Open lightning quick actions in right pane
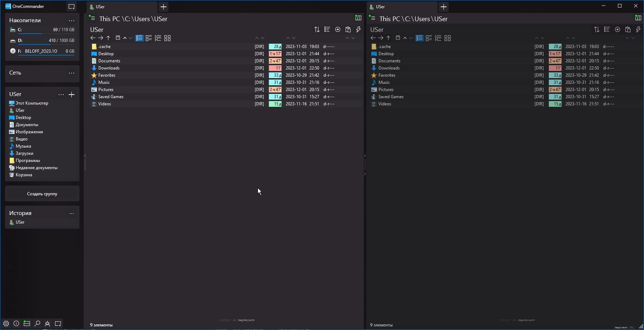 (x=638, y=29)
